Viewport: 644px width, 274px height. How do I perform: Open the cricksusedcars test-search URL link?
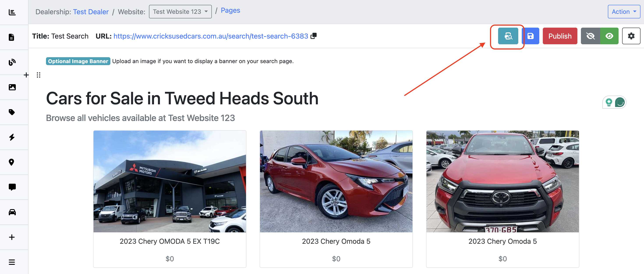pyautogui.click(x=211, y=36)
